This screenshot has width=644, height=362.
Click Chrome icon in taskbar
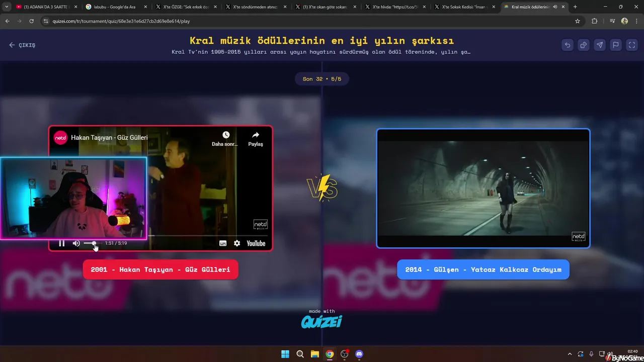tap(330, 354)
